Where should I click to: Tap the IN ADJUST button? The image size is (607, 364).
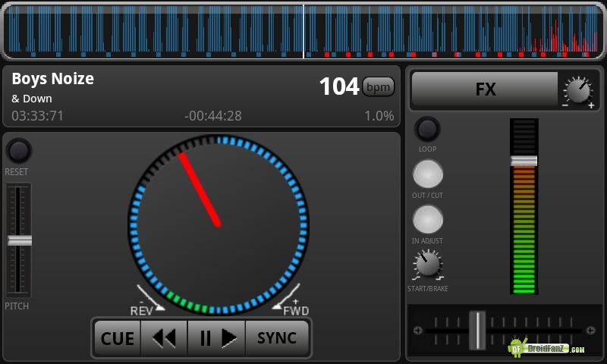click(x=428, y=219)
